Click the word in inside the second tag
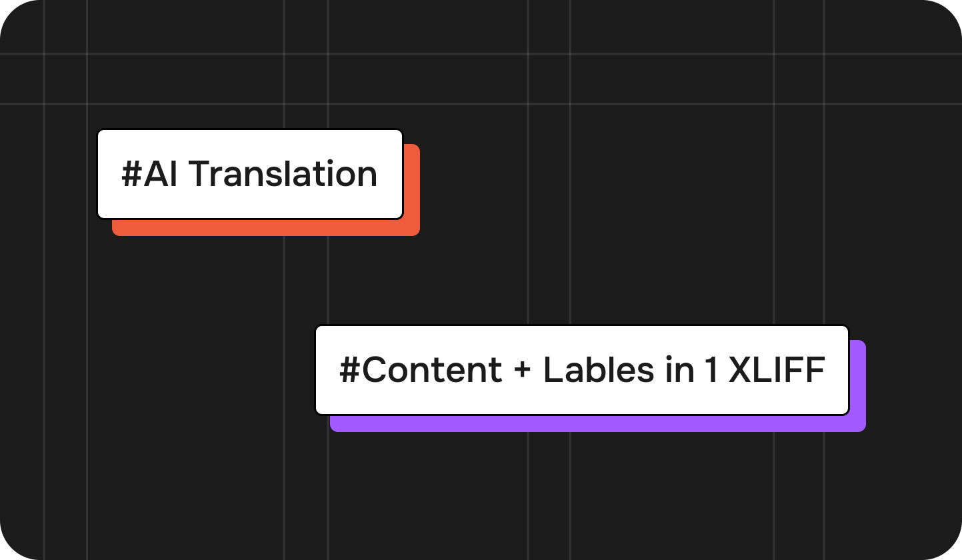The width and height of the screenshot is (962, 560). [680, 370]
